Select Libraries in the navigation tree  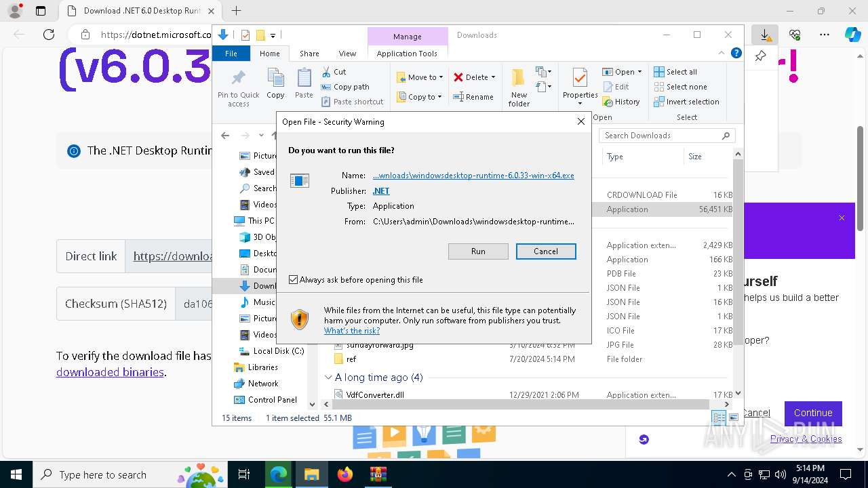pyautogui.click(x=256, y=367)
